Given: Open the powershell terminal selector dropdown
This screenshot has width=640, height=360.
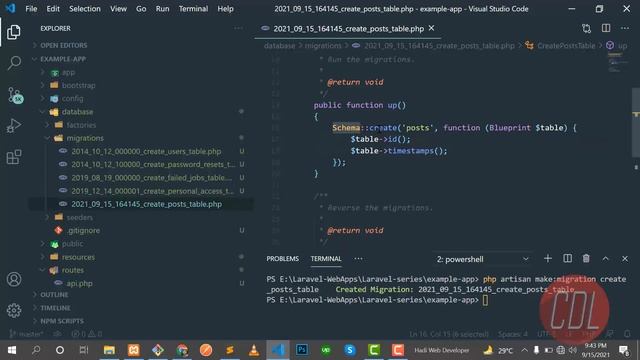Looking at the screenshot, I should 482,259.
